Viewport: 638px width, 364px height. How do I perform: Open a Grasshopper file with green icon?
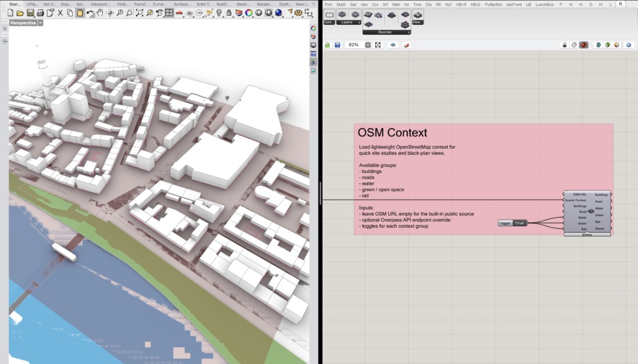[328, 45]
